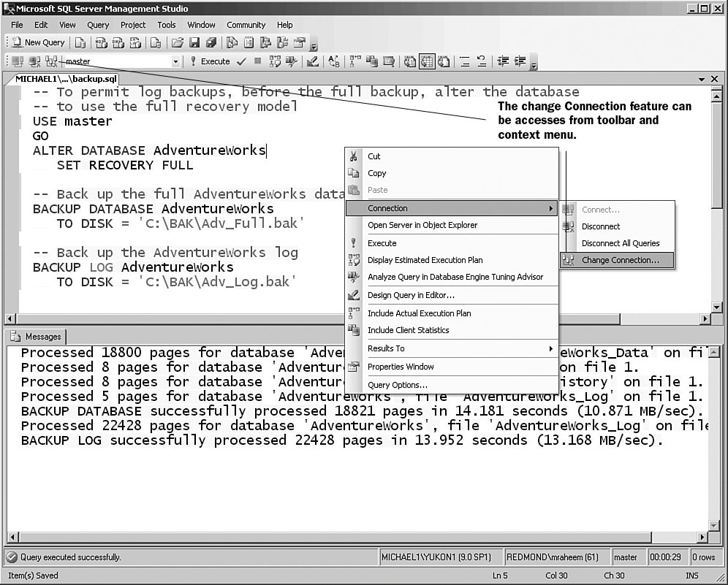Click the Specify Values for Template Parameters icon
728x585 pixels.
pyautogui.click(x=334, y=61)
